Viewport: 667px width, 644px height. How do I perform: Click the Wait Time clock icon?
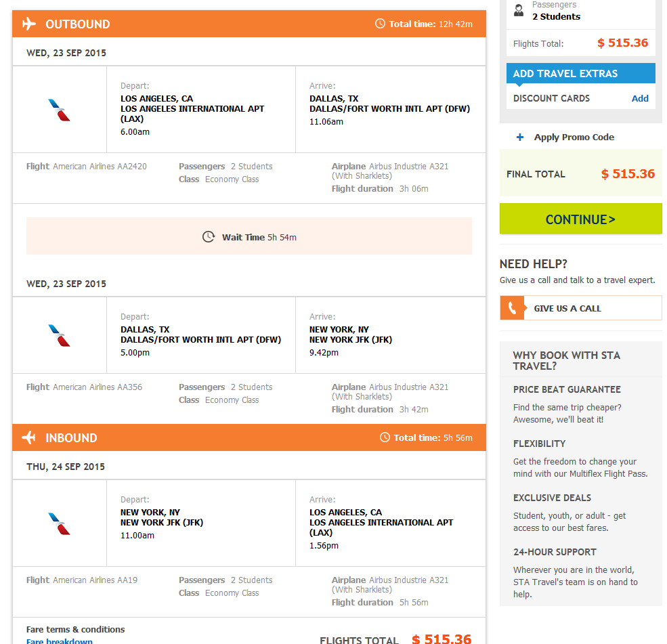coord(209,237)
